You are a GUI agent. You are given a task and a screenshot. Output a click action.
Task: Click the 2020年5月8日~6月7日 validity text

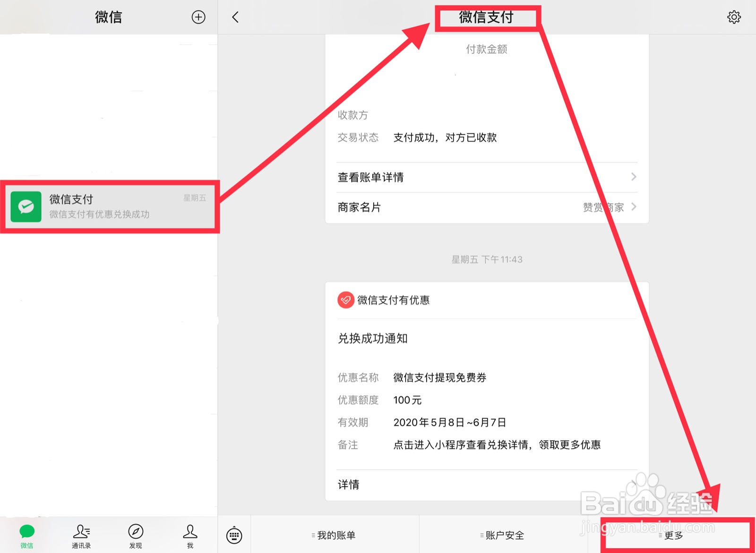click(450, 422)
